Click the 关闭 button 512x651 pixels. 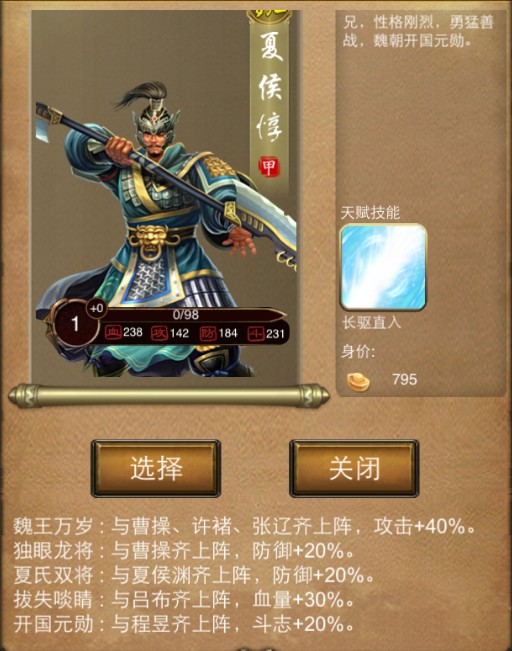(x=354, y=468)
